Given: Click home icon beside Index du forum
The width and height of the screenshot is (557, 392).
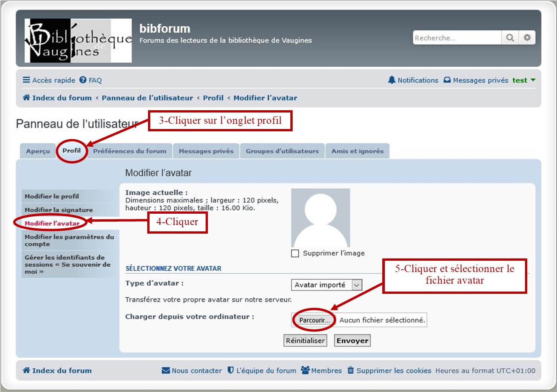Looking at the screenshot, I should click(26, 98).
